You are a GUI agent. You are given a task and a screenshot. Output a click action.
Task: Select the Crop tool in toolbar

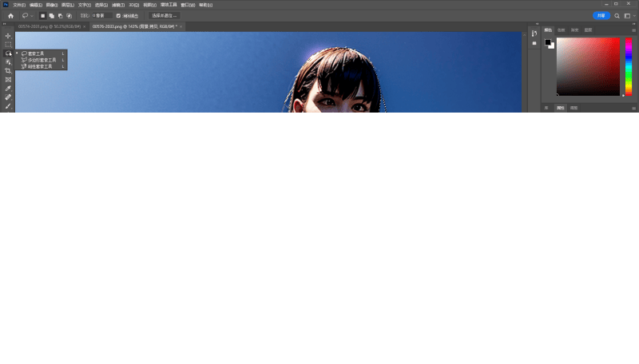(x=8, y=71)
